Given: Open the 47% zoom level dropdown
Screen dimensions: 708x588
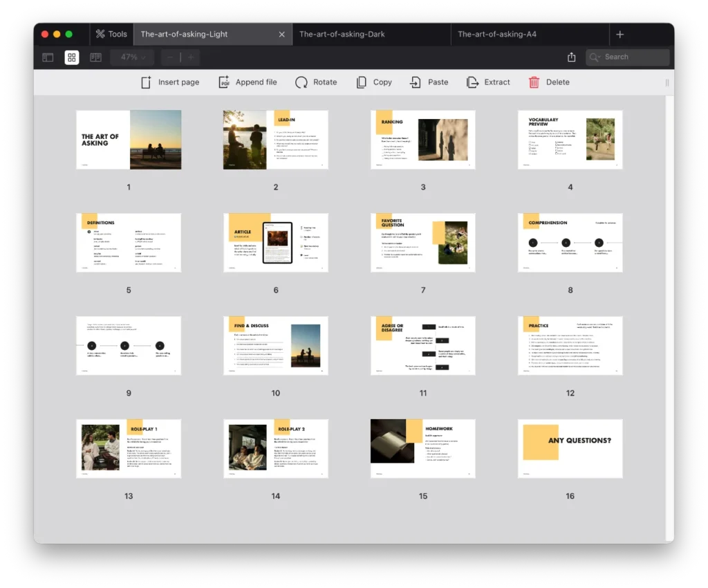Looking at the screenshot, I should (x=131, y=57).
